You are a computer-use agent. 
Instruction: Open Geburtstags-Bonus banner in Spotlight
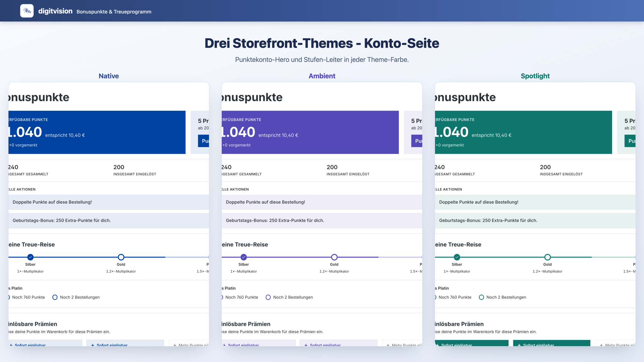(x=535, y=221)
